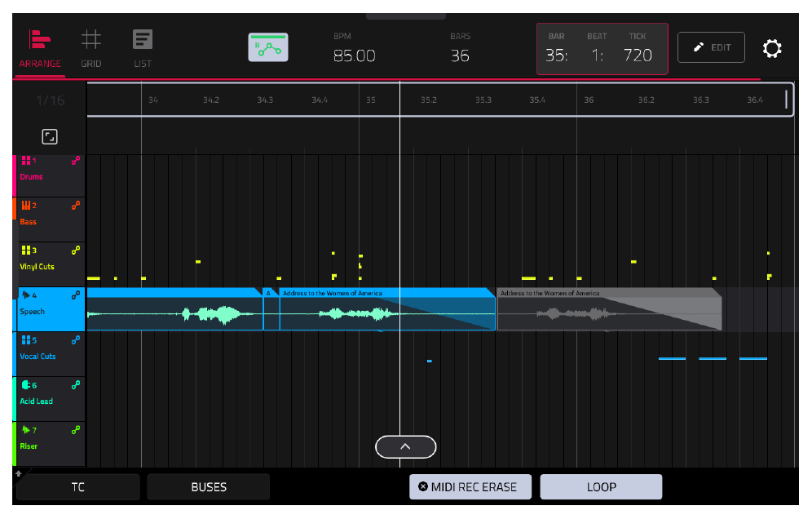Select the bar position value 35

[x=557, y=55]
